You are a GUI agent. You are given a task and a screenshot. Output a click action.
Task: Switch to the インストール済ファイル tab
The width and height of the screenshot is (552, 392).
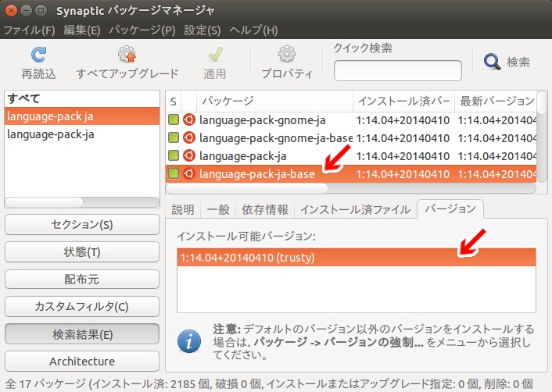coord(355,210)
